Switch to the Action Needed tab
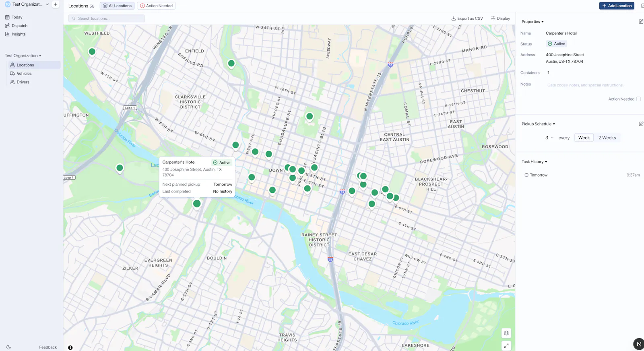 (156, 6)
